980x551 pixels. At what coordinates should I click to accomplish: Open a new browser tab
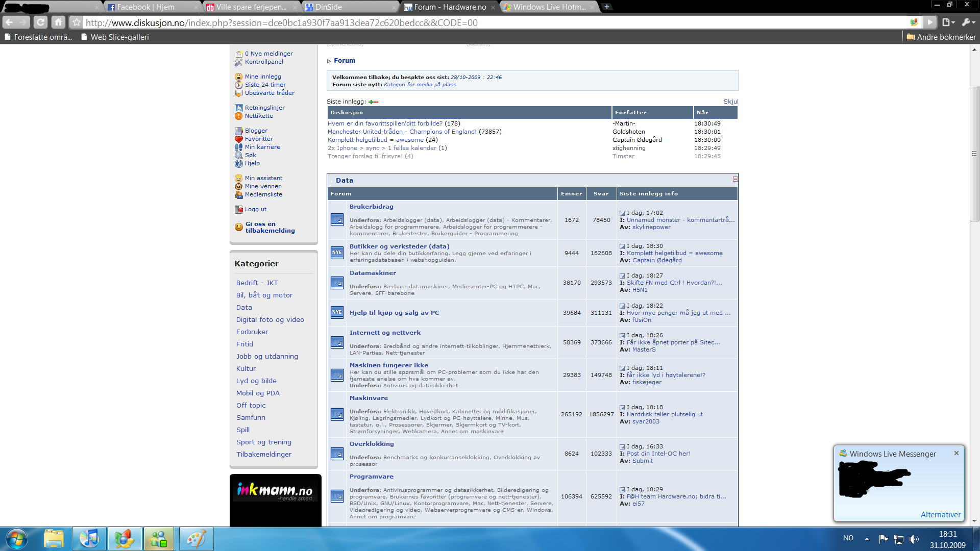point(606,7)
